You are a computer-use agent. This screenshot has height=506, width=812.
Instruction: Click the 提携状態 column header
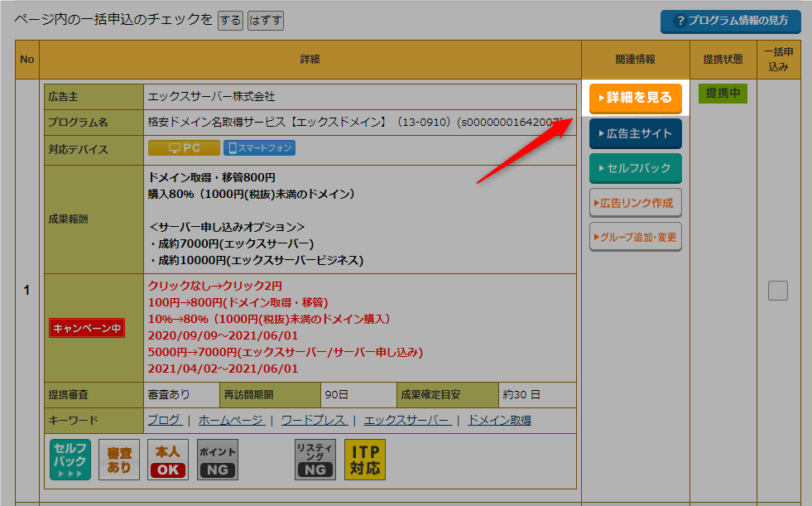coord(723,60)
